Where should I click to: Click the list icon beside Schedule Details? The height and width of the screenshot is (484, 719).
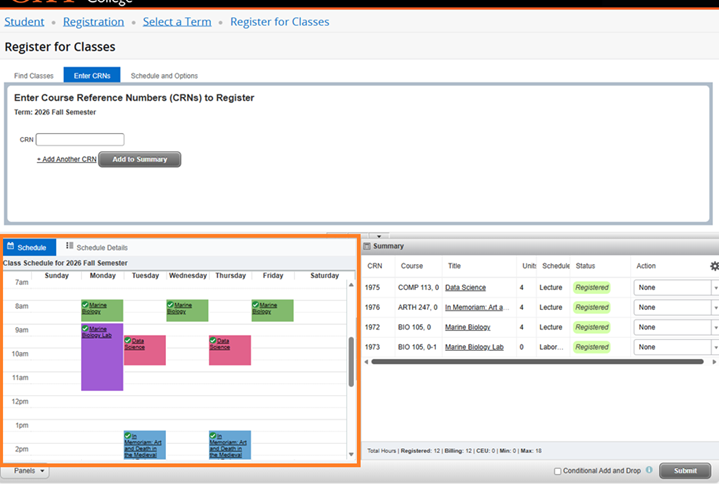(69, 246)
